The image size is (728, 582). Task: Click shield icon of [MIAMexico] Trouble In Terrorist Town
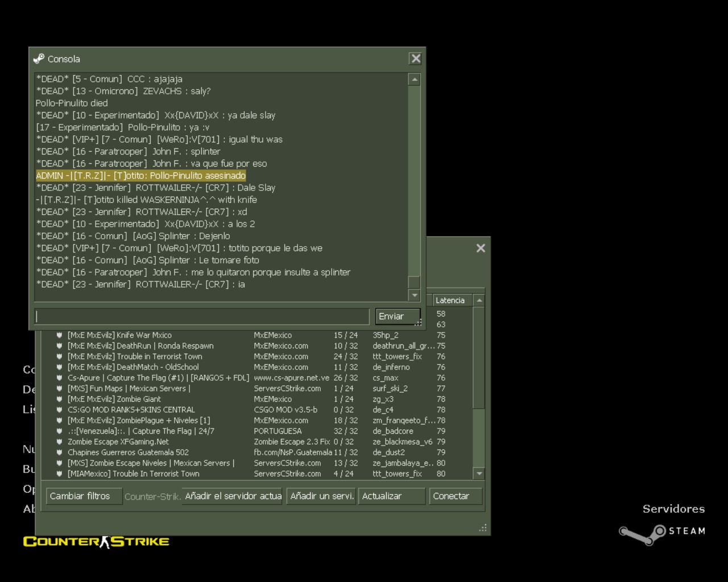point(59,473)
